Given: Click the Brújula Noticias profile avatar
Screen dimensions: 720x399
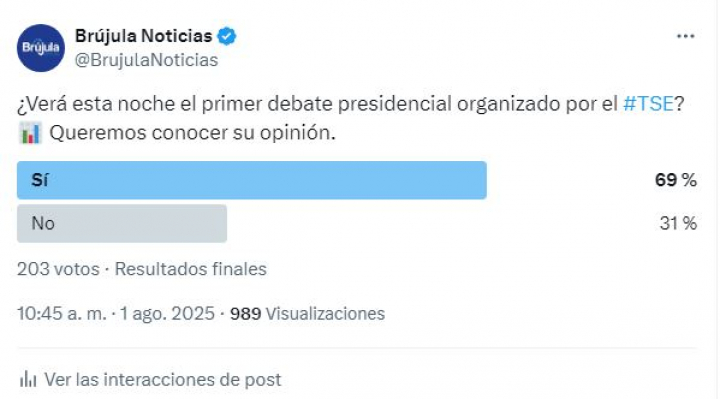Looking at the screenshot, I should click(x=41, y=48).
